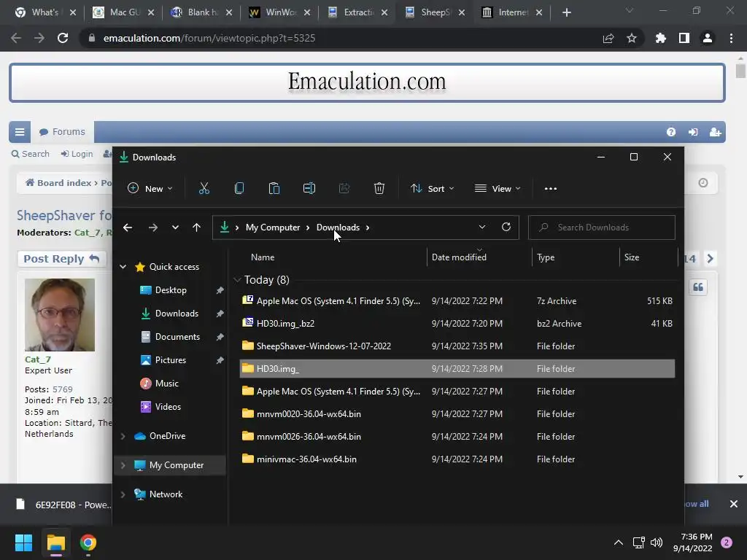This screenshot has width=747, height=560.
Task: Open Cat_7 user profile link
Action: (x=38, y=359)
